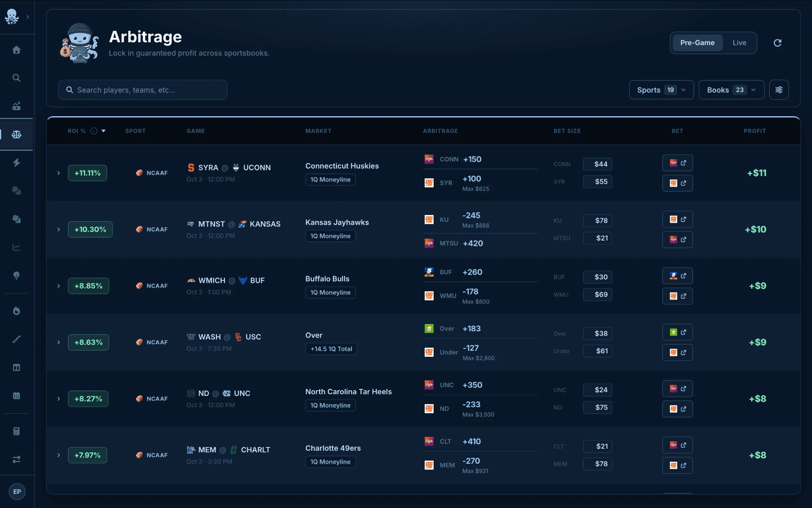The width and height of the screenshot is (812, 508).
Task: Edit the KU $78 bet size field
Action: coord(598,221)
